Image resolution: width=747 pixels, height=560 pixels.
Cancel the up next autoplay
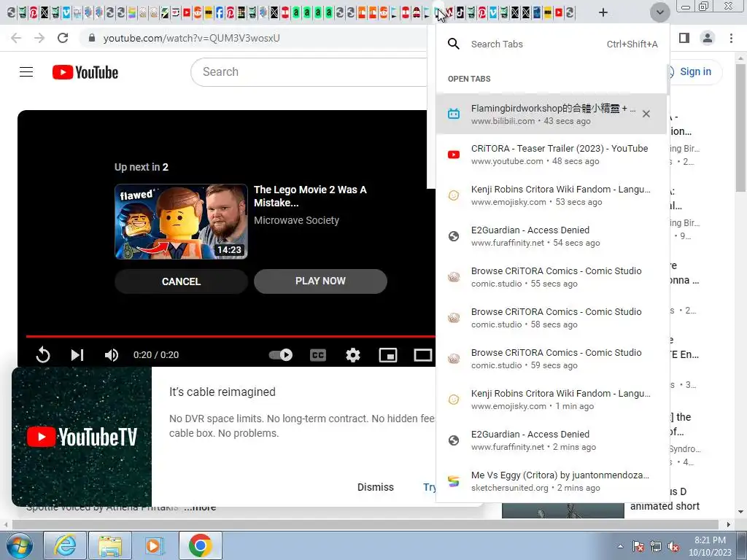click(181, 281)
